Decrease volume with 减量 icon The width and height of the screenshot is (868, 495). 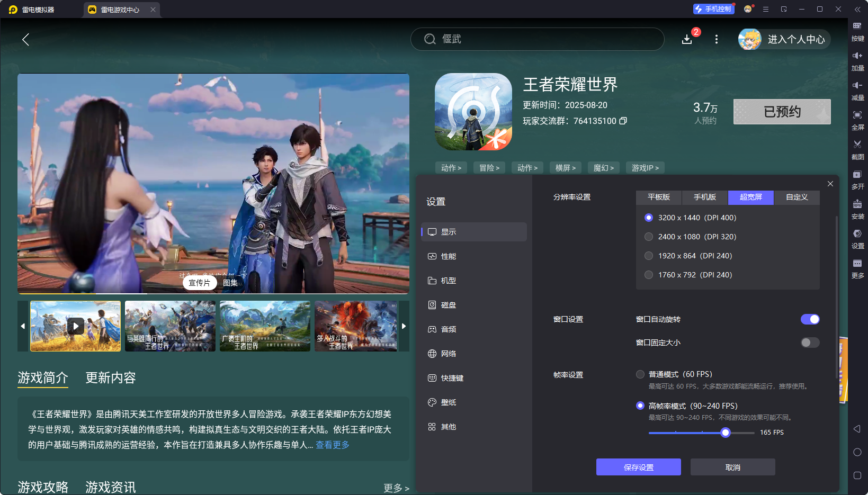click(x=857, y=91)
